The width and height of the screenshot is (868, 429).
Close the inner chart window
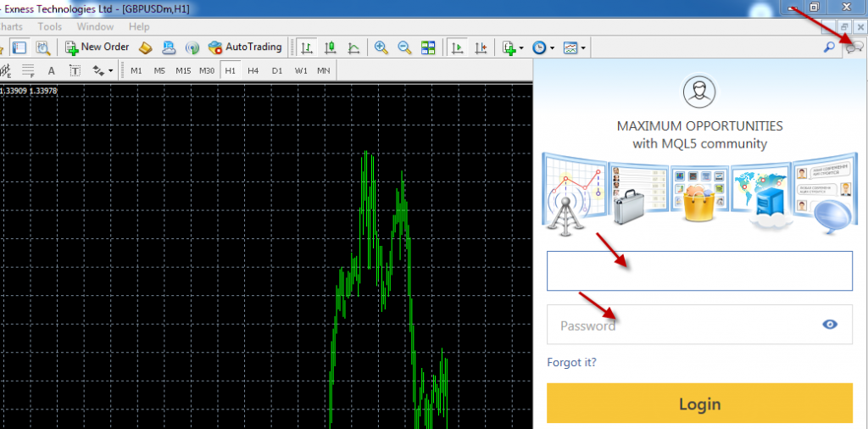click(x=860, y=26)
